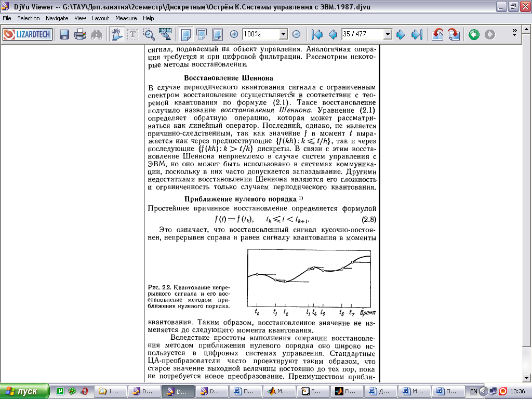This screenshot has width=532, height=399.
Task: Open the 100% zoom level dropdown
Action: (283, 34)
